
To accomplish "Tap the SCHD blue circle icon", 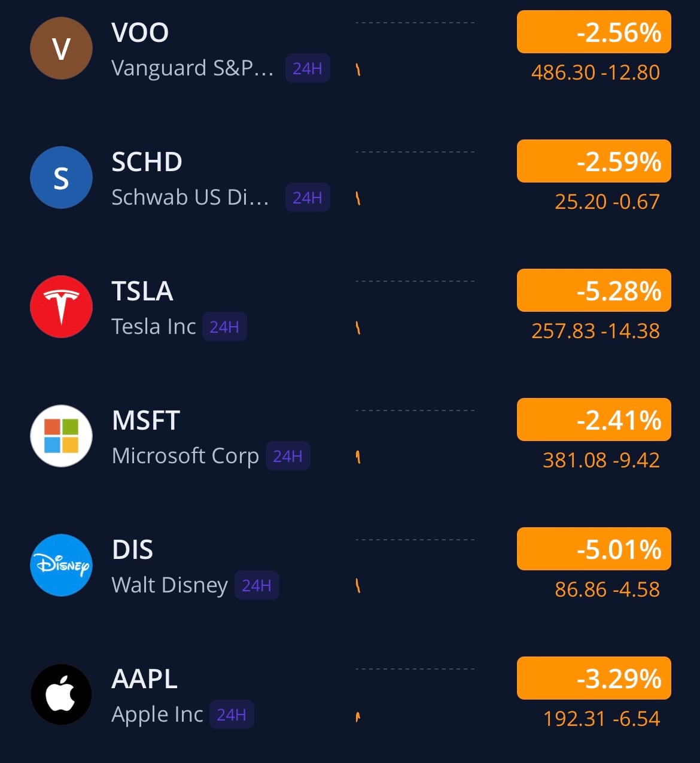I will pos(61,178).
